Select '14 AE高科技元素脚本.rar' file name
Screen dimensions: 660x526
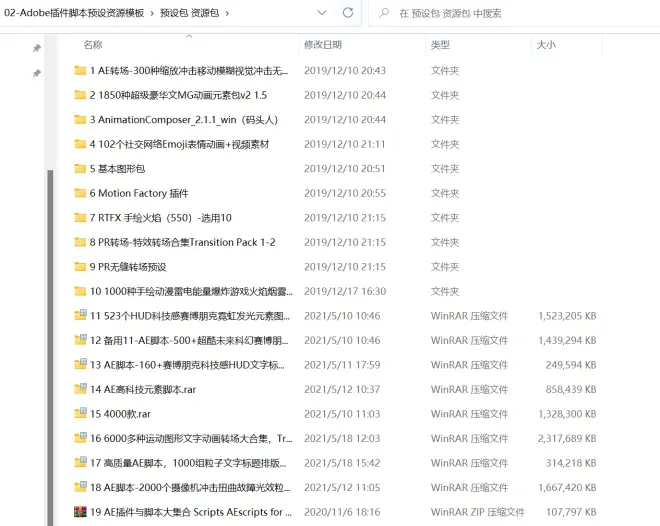pyautogui.click(x=143, y=389)
